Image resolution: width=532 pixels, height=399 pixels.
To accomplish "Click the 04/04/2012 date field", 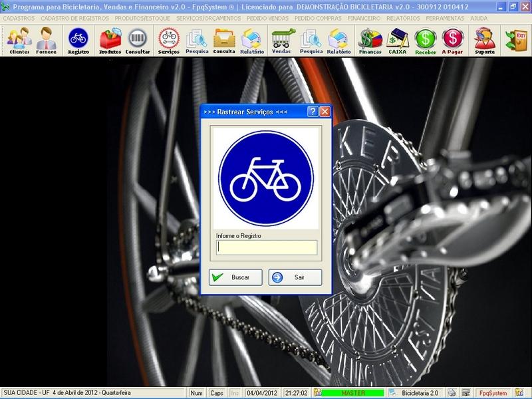I will click(x=262, y=392).
